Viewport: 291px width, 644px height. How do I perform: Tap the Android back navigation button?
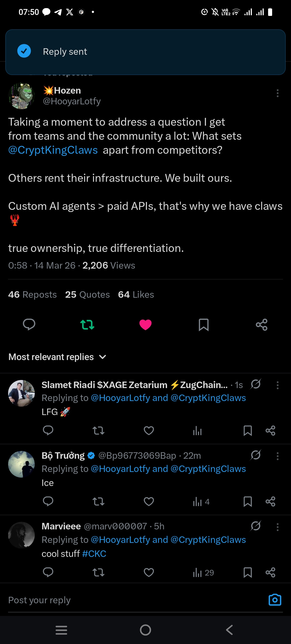click(229, 630)
